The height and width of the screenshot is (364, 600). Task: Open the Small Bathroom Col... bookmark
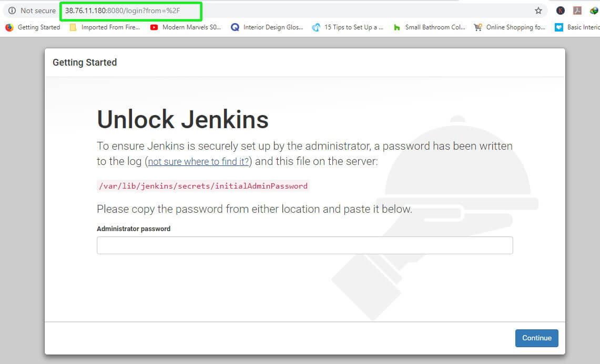click(x=429, y=27)
